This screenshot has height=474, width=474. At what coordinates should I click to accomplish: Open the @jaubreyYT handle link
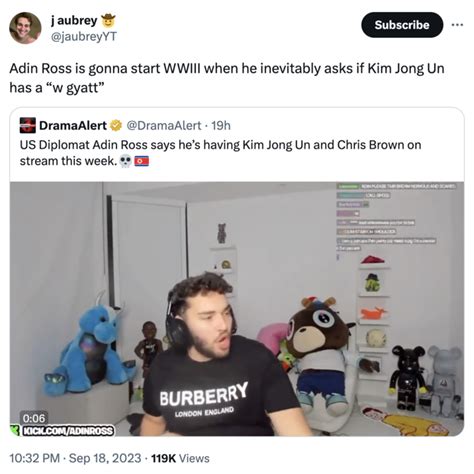83,36
